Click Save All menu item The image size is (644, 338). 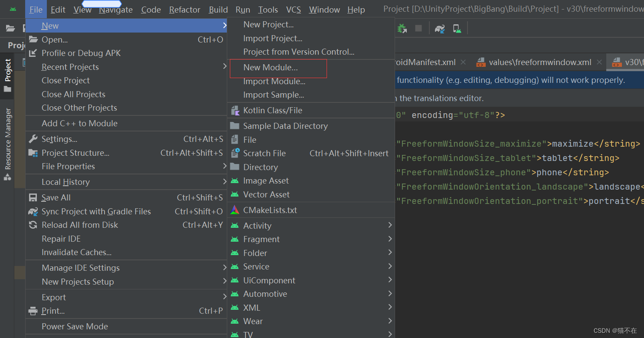coord(127,197)
